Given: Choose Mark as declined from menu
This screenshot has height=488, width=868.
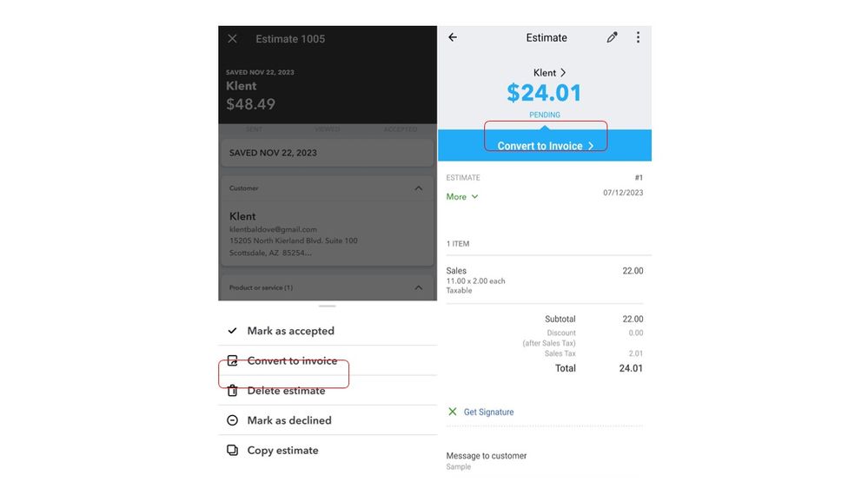Looking at the screenshot, I should pyautogui.click(x=289, y=420).
